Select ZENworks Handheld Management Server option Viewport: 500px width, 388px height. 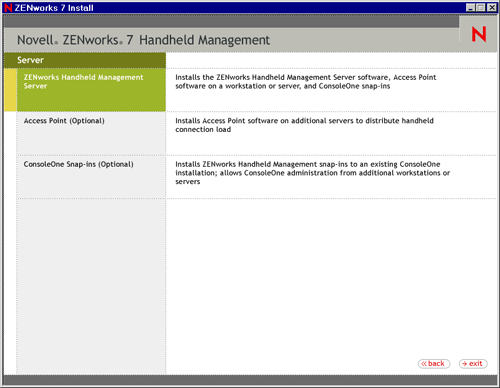[x=91, y=90]
